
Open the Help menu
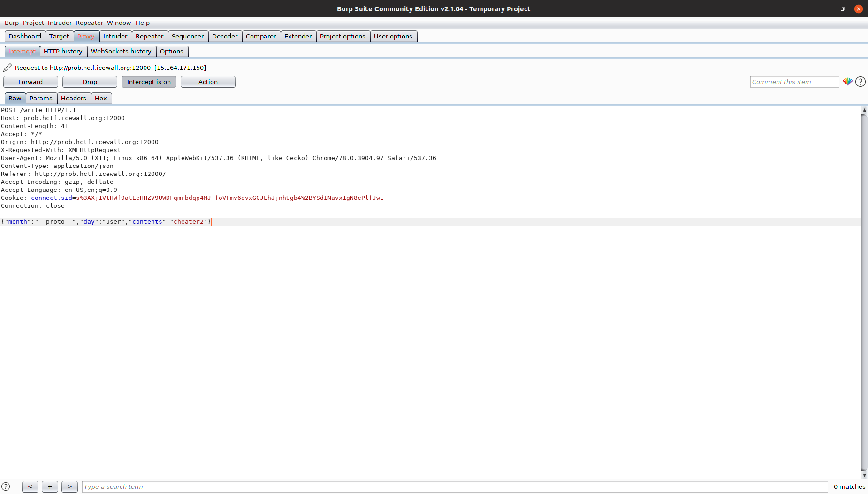[x=143, y=23]
